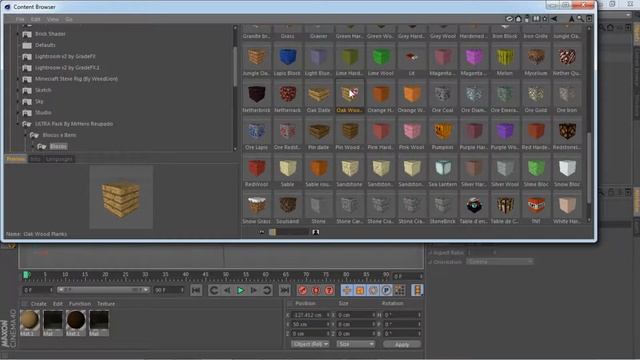Click the 90 F end frame field

(169, 290)
